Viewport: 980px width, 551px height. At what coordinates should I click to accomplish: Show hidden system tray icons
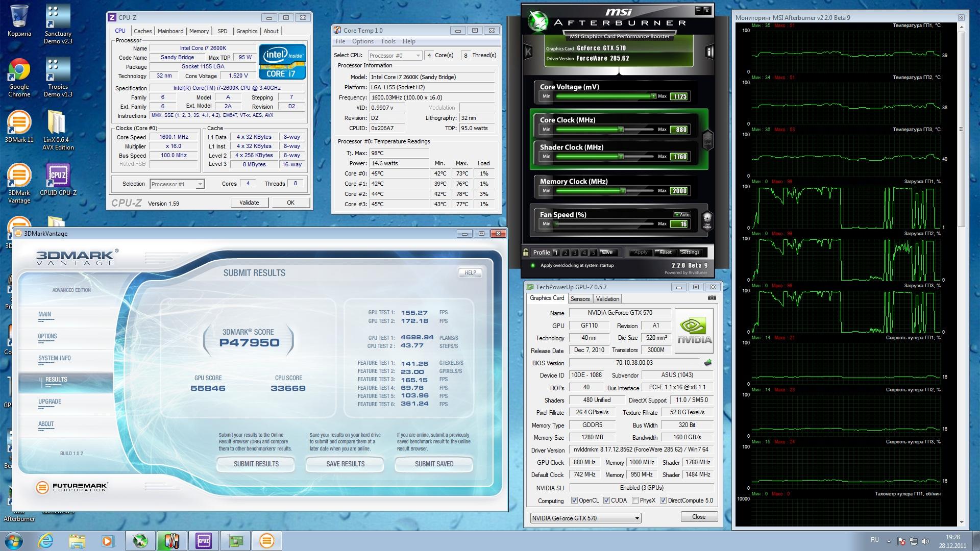tap(889, 541)
